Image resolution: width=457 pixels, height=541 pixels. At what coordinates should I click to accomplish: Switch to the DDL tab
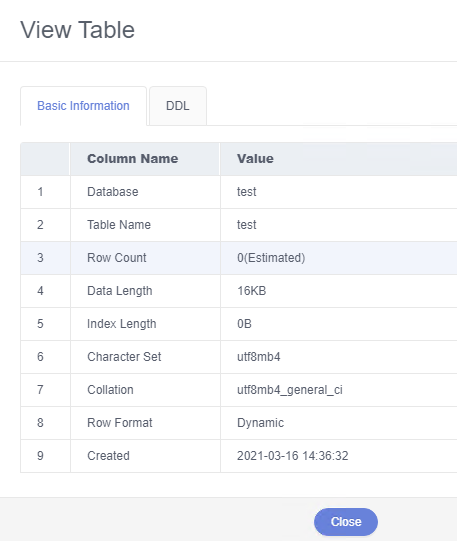pyautogui.click(x=178, y=106)
